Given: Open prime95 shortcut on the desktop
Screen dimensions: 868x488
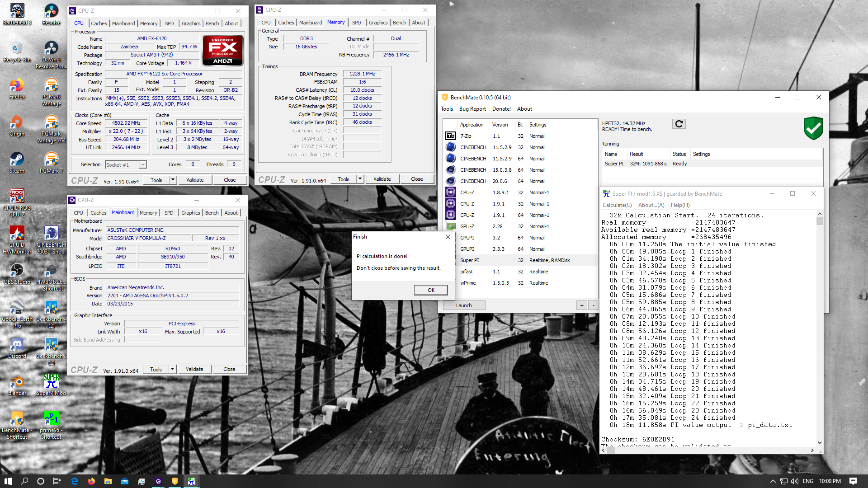Looking at the screenshot, I should pyautogui.click(x=51, y=425).
